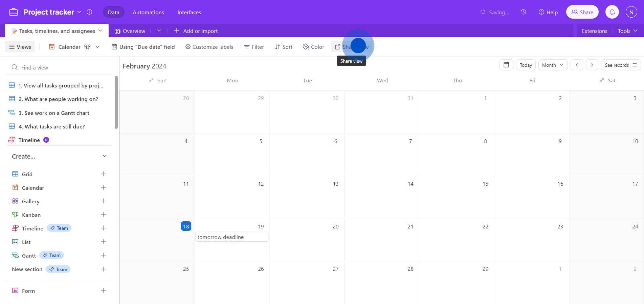Viewport: 644px width, 304px height.
Task: Collapse Sunday weekend column toggle
Action: tap(151, 80)
